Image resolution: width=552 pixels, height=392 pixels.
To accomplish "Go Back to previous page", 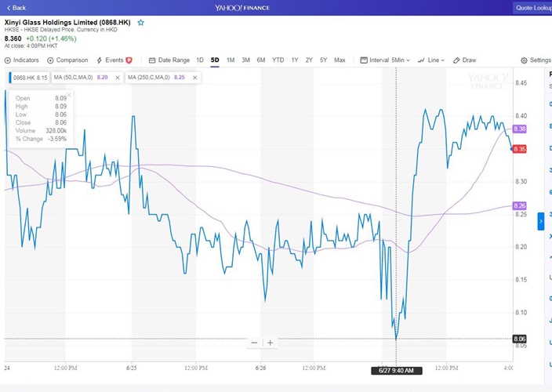I will tap(16, 8).
